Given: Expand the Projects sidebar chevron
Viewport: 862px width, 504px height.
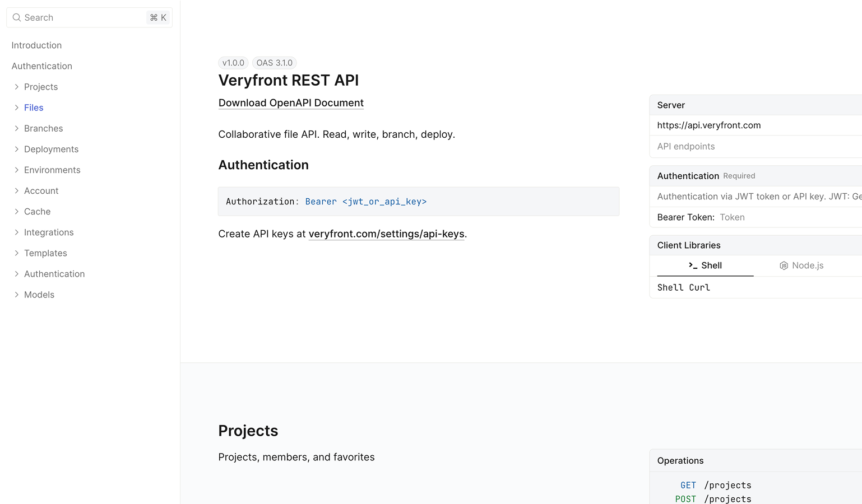Looking at the screenshot, I should point(16,87).
